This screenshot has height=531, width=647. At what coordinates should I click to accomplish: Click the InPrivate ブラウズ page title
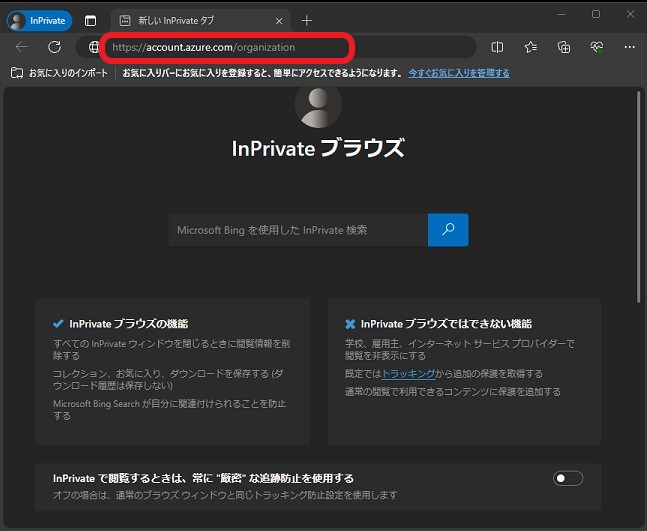coord(318,148)
